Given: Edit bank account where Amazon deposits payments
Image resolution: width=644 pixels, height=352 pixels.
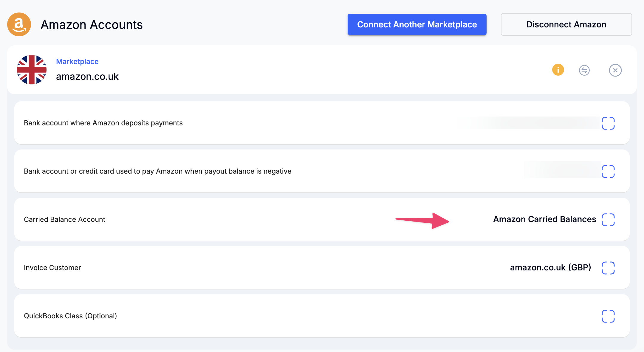Looking at the screenshot, I should (608, 123).
